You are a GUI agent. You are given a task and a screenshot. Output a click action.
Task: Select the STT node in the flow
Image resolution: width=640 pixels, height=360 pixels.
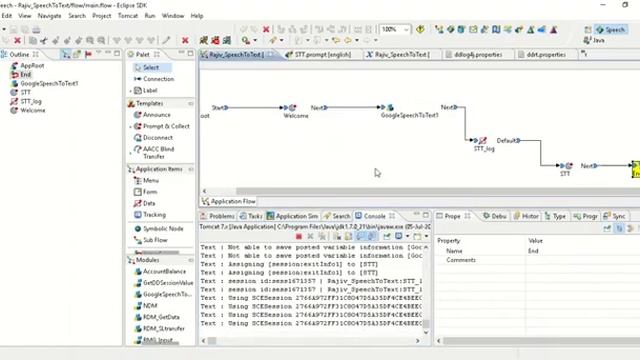tap(569, 166)
